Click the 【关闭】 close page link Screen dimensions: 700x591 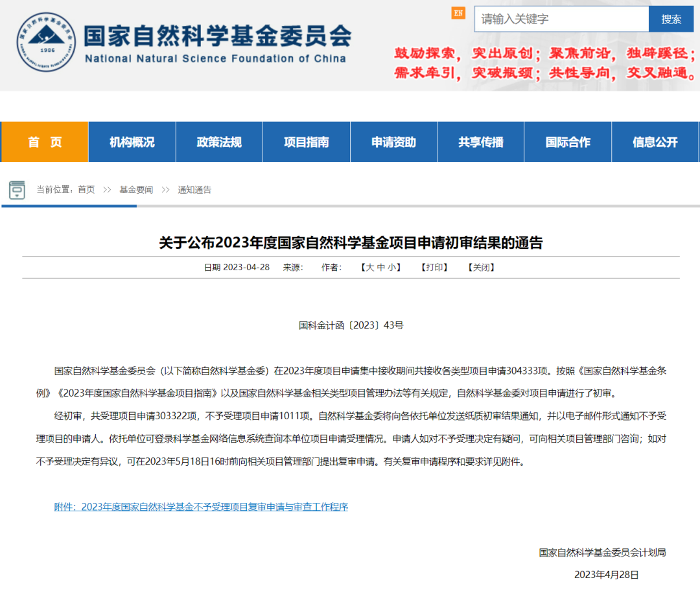[x=481, y=267]
